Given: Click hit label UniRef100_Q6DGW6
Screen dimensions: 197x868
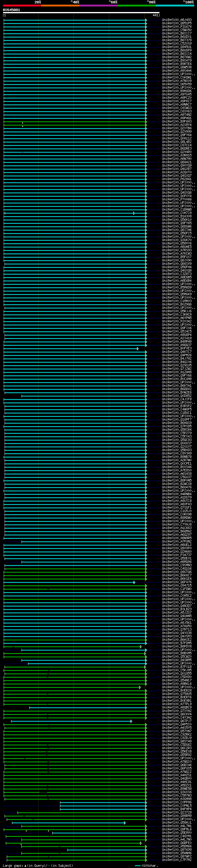Looking at the screenshot, I should pos(177,226).
